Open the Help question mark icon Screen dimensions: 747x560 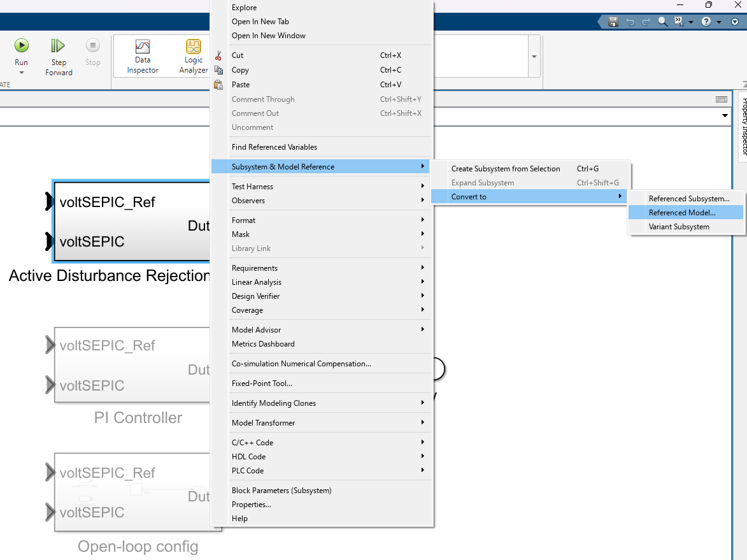click(x=706, y=22)
